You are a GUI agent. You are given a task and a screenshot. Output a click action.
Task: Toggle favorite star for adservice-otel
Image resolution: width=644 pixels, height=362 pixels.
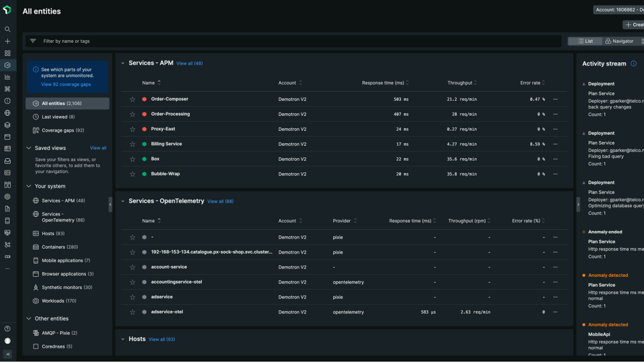[x=133, y=312]
